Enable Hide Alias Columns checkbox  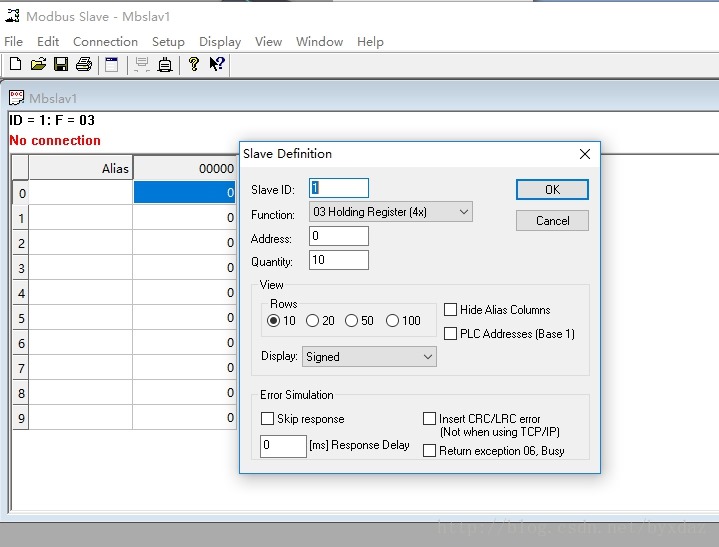(451, 310)
